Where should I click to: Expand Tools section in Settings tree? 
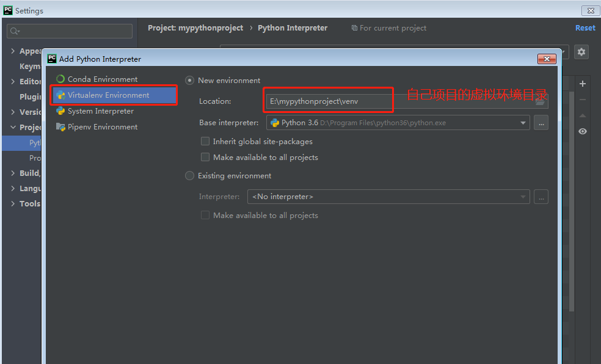point(13,203)
